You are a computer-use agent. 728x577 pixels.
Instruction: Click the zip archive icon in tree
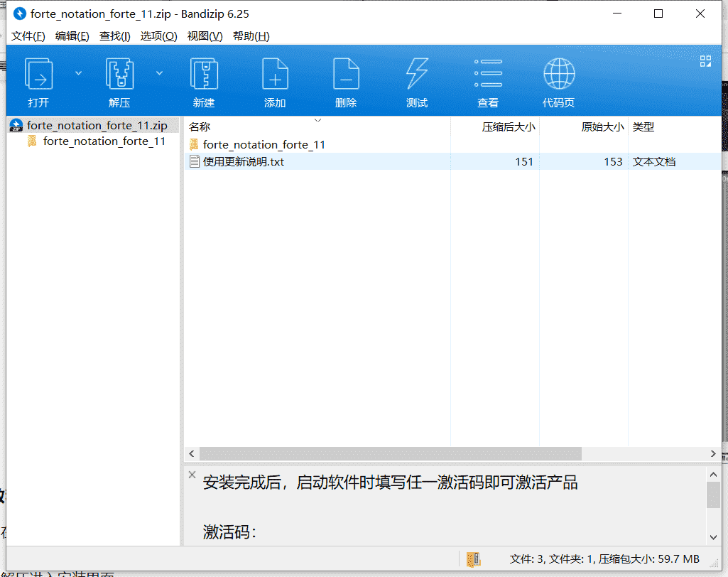pos(16,126)
